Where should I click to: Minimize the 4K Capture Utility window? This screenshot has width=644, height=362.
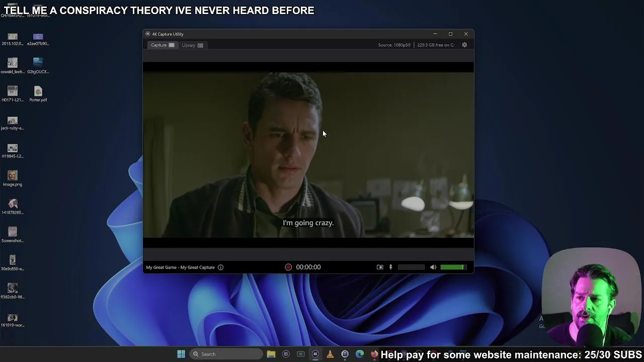point(435,34)
